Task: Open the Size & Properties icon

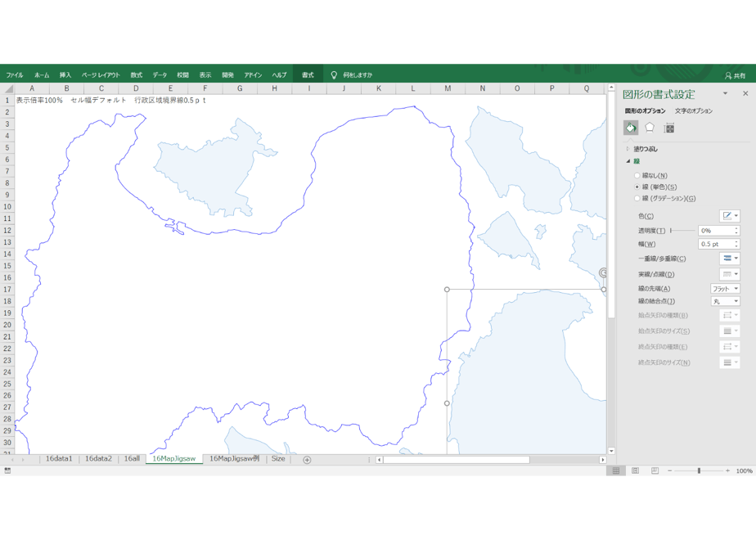Action: point(668,128)
